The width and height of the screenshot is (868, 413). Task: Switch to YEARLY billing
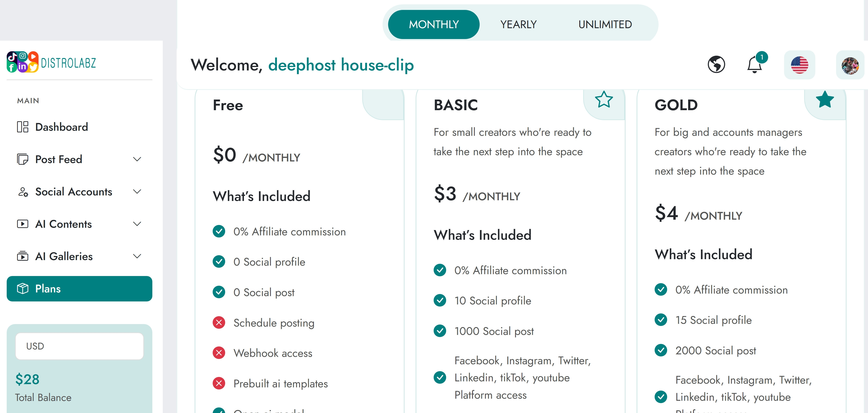tap(518, 24)
